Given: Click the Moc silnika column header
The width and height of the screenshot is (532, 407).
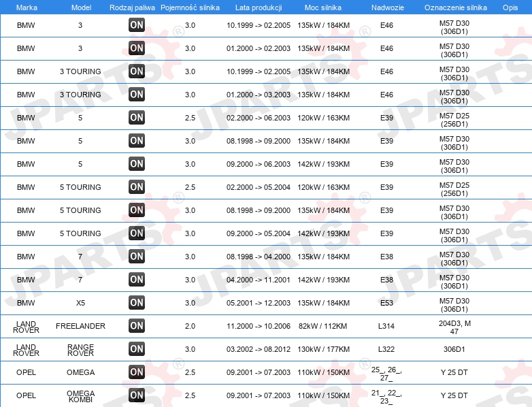Looking at the screenshot, I should (323, 7).
